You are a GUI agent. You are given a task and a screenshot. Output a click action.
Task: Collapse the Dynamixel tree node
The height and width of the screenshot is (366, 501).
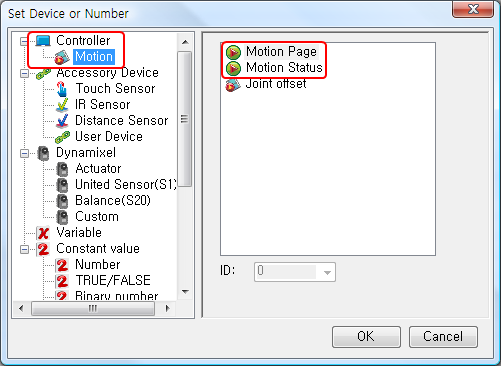coord(24,153)
